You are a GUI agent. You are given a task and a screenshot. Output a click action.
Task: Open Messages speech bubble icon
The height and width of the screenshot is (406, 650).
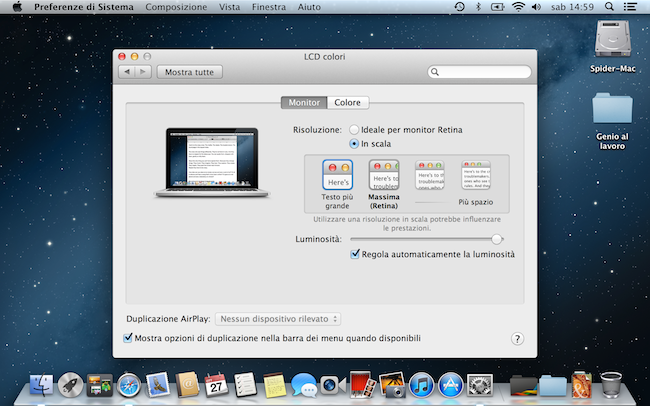tap(303, 385)
